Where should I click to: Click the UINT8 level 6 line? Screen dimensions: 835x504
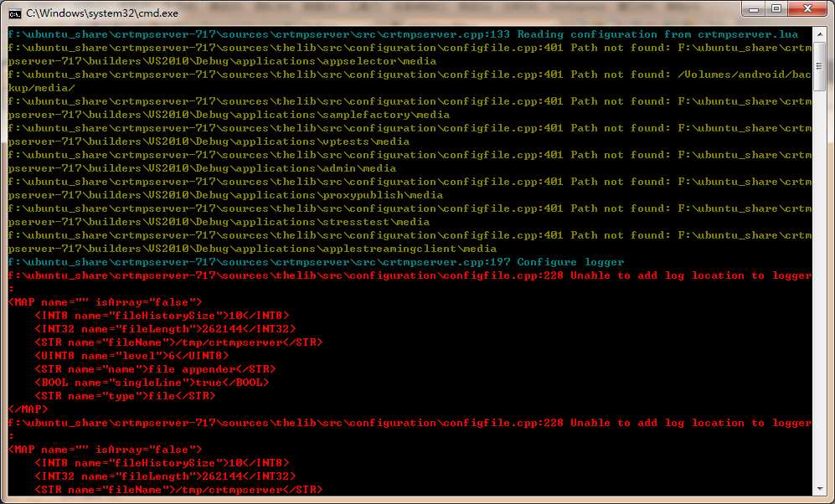coord(131,356)
